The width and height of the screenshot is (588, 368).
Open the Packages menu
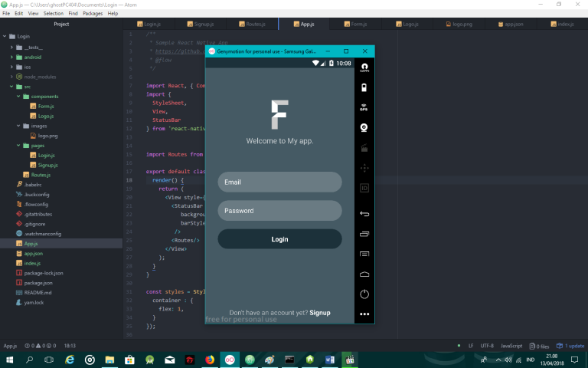click(92, 14)
